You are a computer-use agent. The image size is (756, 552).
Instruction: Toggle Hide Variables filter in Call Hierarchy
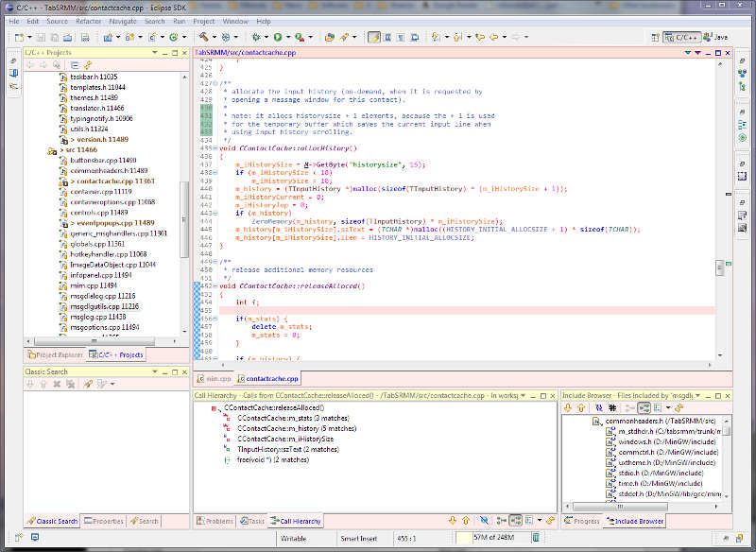point(484,521)
